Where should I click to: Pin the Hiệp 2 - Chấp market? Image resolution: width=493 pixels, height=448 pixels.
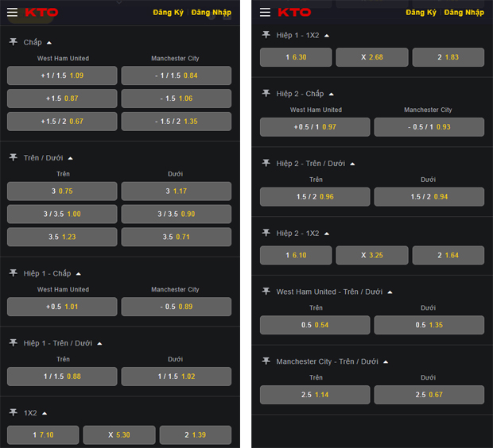coord(266,94)
